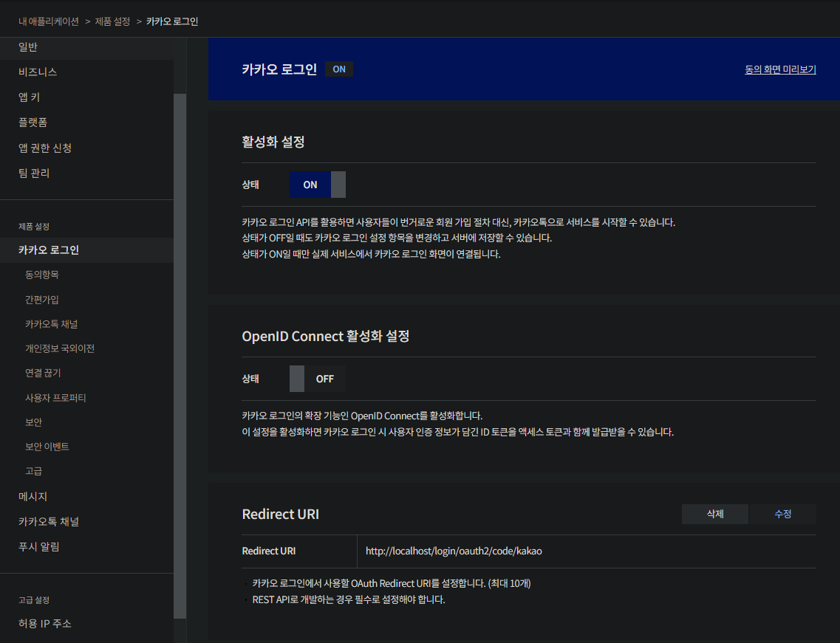Viewport: 840px width, 643px height.
Task: Enable the OpenID Connect 상태 OFF switch
Action: [317, 379]
